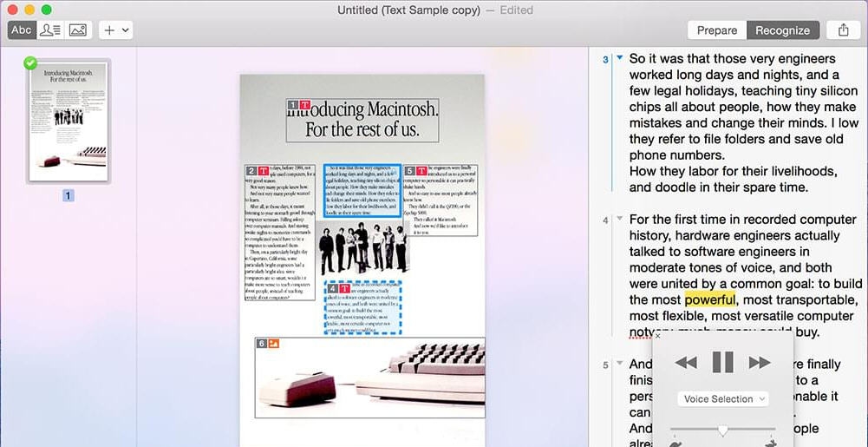Close the speech playback popup
The image size is (868, 447).
pos(657,336)
